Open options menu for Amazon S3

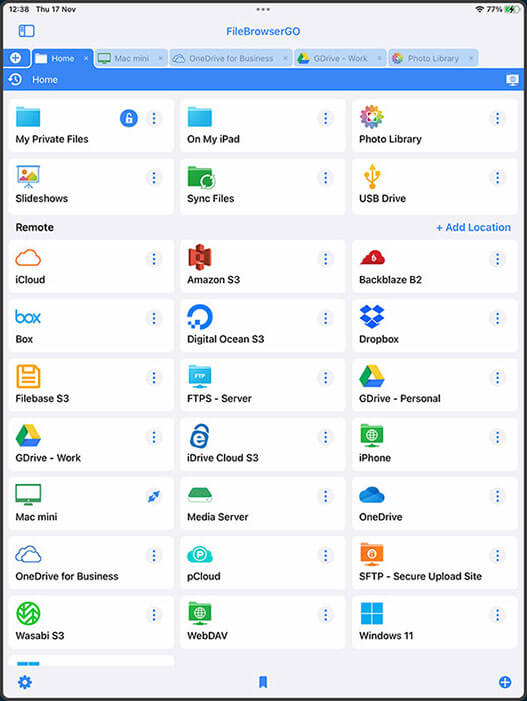(x=325, y=259)
